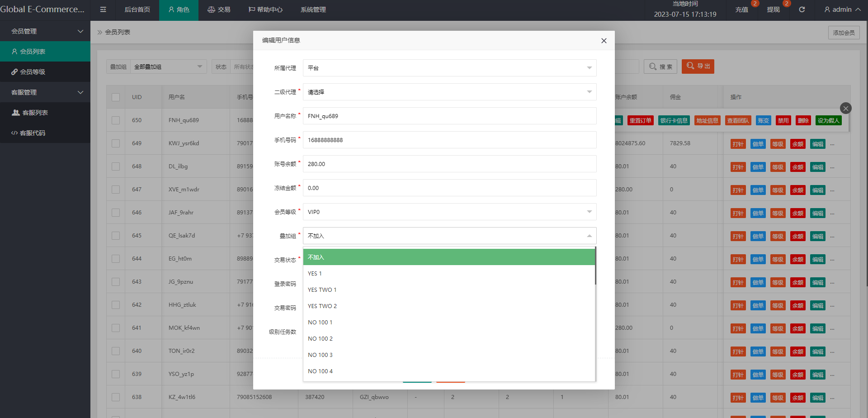Select the NO 100 4 option
This screenshot has height=418, width=868.
click(449, 371)
